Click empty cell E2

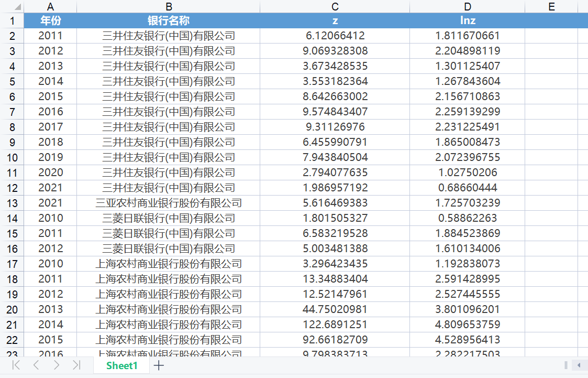[551, 36]
